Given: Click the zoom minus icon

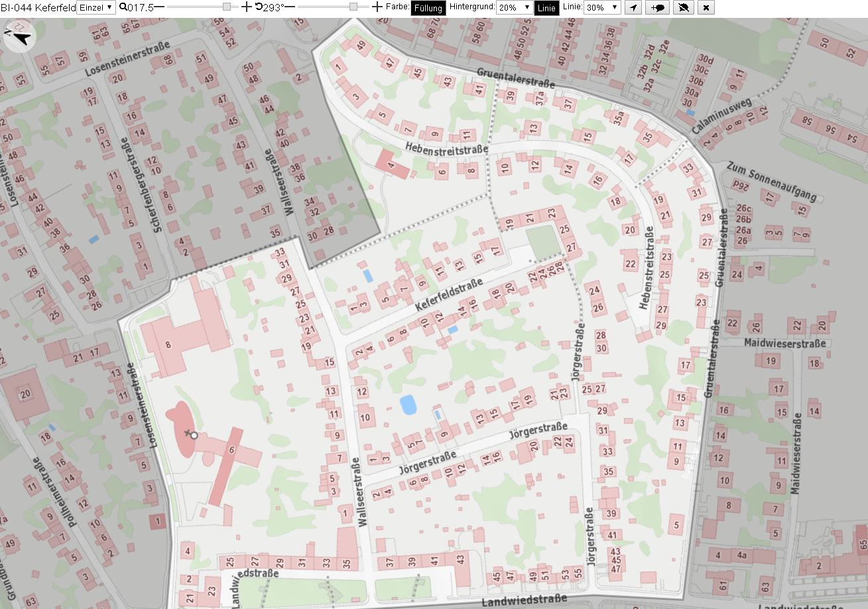Looking at the screenshot, I should tap(159, 7).
